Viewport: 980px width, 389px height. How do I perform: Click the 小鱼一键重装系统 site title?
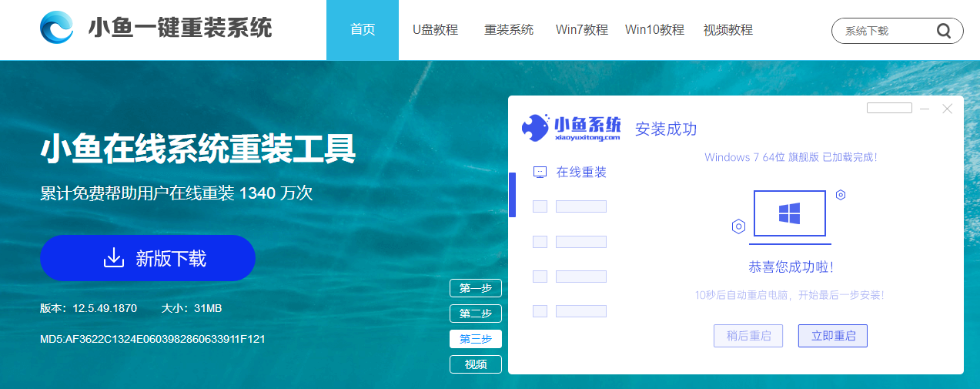(180, 29)
